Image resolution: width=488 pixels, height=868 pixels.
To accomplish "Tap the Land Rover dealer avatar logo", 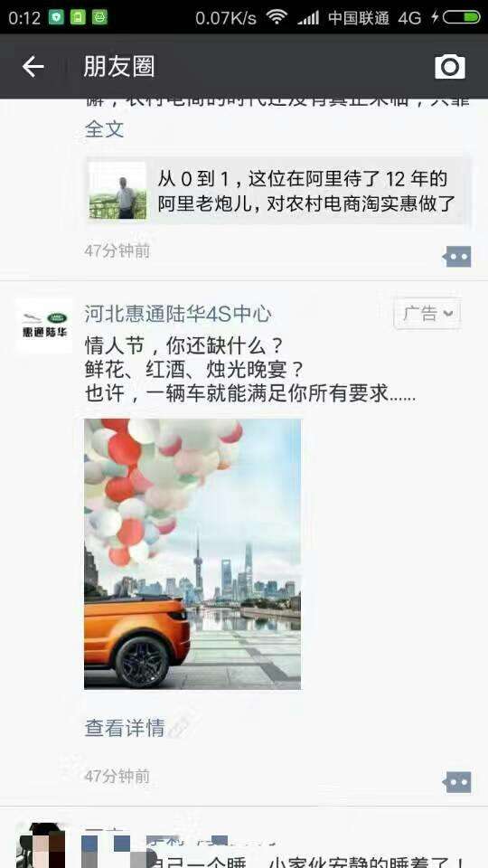I will click(44, 325).
